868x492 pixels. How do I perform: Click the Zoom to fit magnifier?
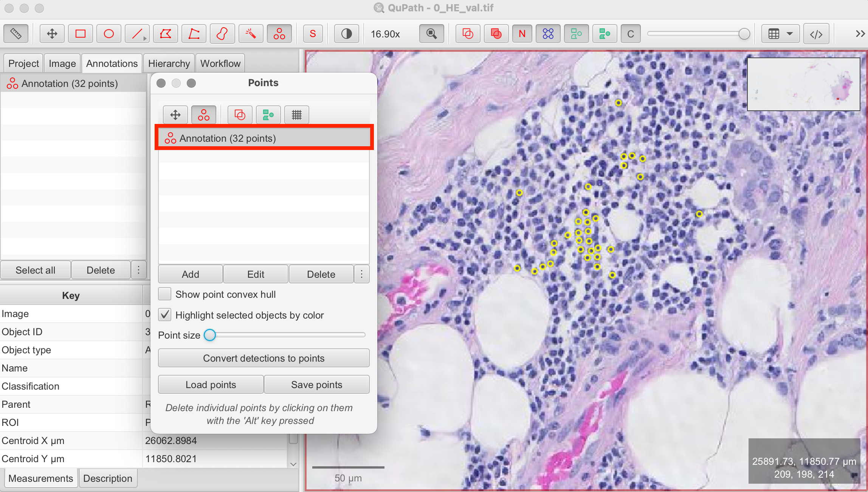431,34
